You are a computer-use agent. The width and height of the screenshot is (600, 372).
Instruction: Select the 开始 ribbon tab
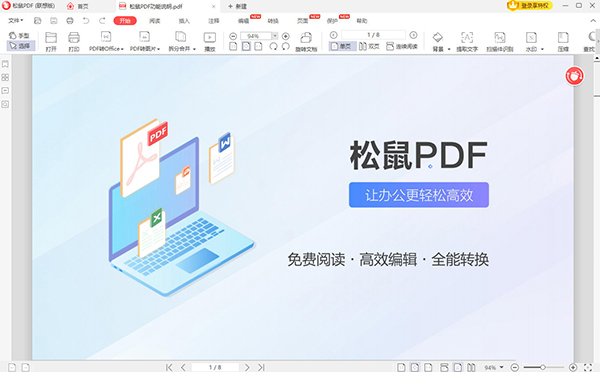pyautogui.click(x=125, y=21)
